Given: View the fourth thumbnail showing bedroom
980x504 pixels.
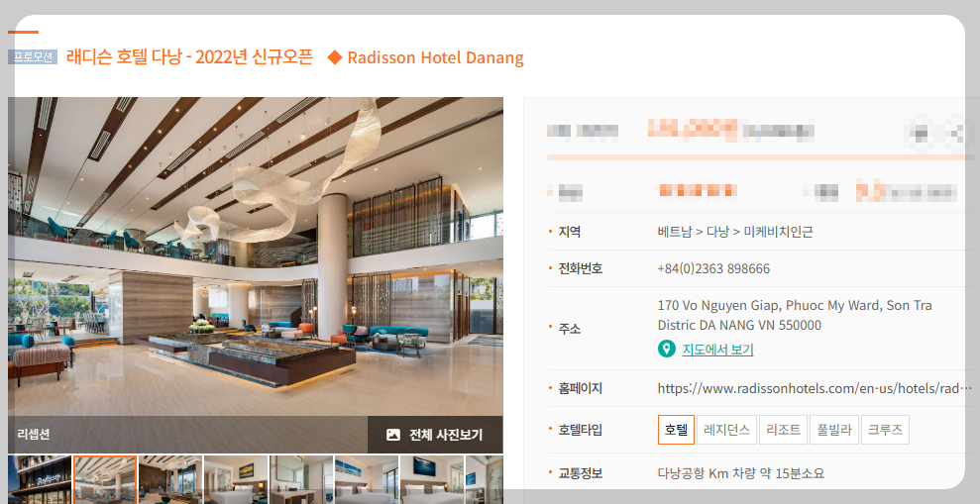Looking at the screenshot, I should point(236,479).
